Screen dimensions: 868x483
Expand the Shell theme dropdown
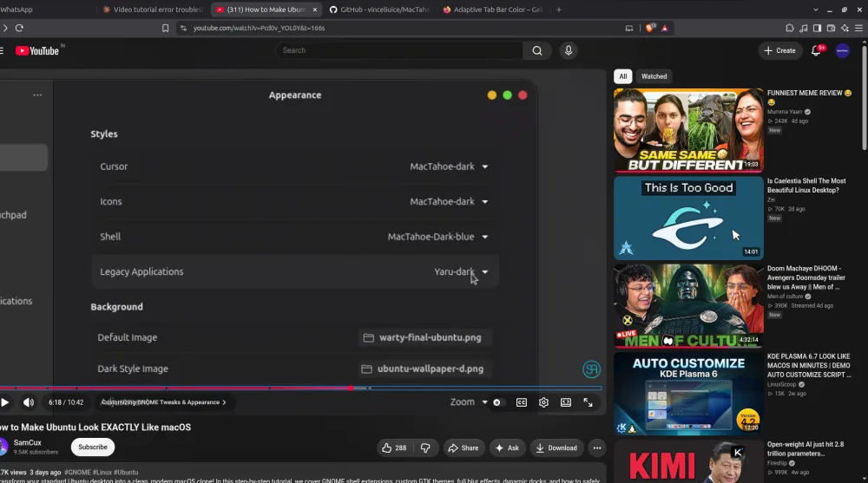pos(437,236)
